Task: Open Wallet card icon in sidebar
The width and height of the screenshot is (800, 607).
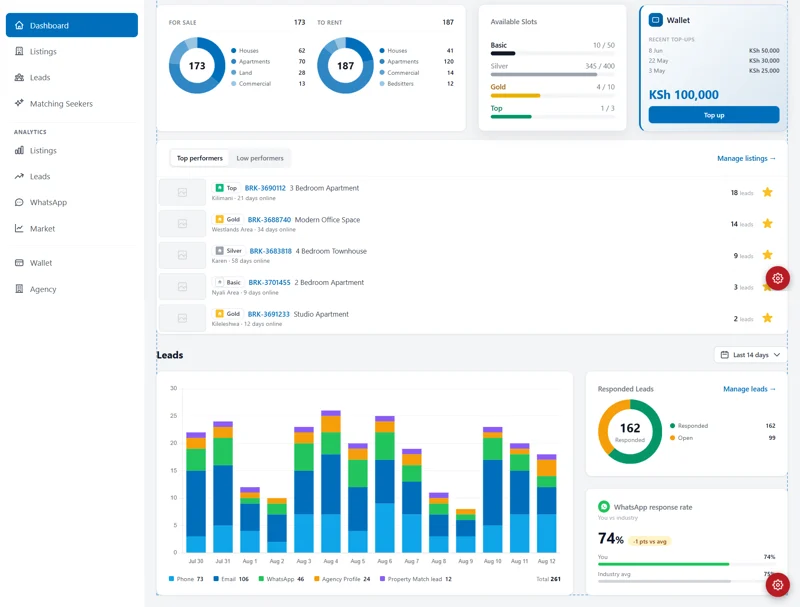Action: tap(19, 263)
